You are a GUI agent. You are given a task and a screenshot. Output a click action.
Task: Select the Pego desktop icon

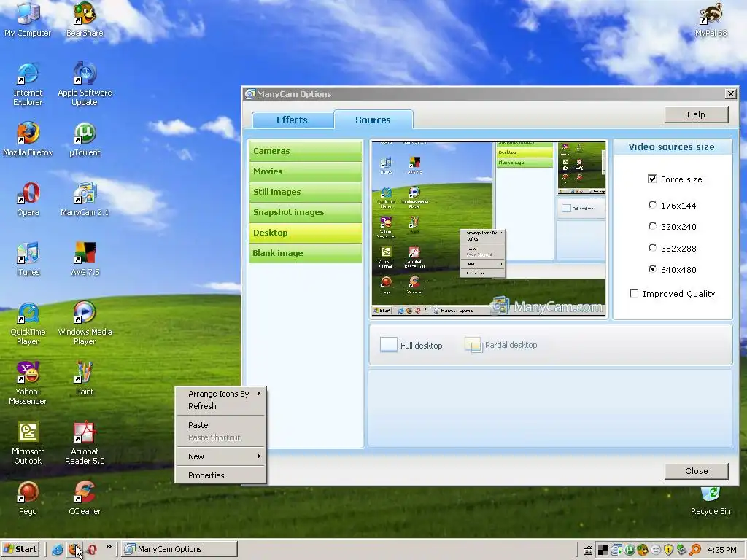(28, 498)
